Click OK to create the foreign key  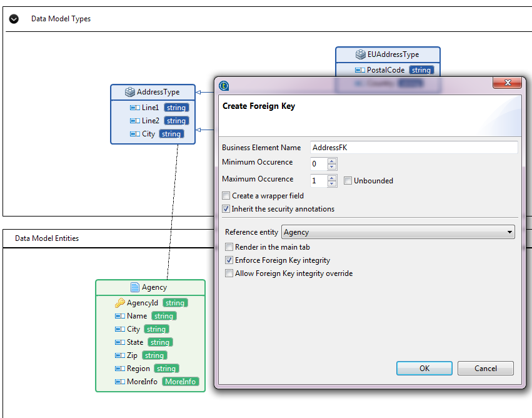click(x=424, y=368)
